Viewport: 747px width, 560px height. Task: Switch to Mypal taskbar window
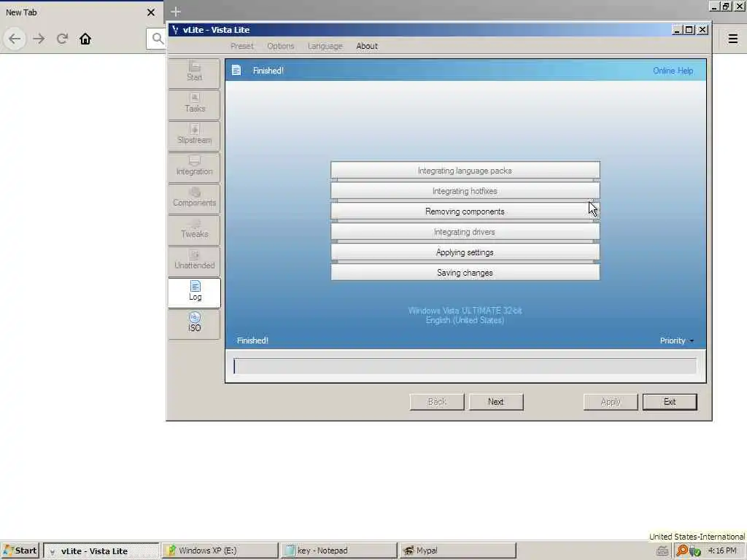point(458,551)
